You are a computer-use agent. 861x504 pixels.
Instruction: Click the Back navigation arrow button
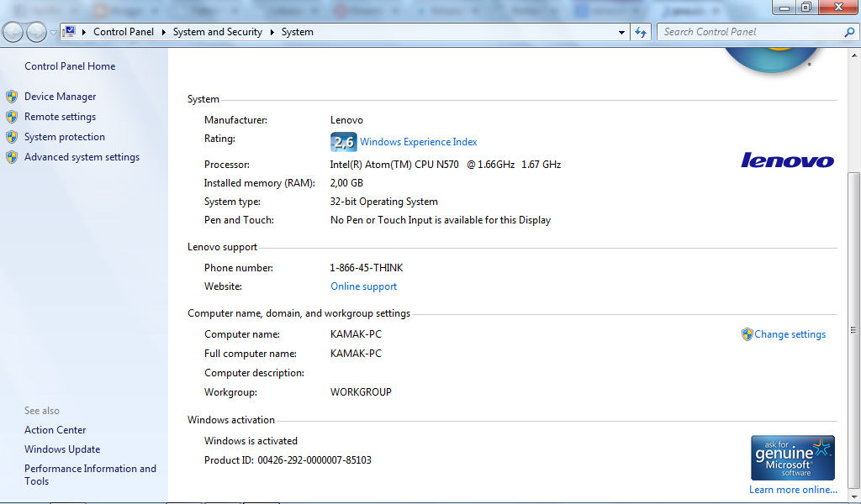(x=13, y=33)
